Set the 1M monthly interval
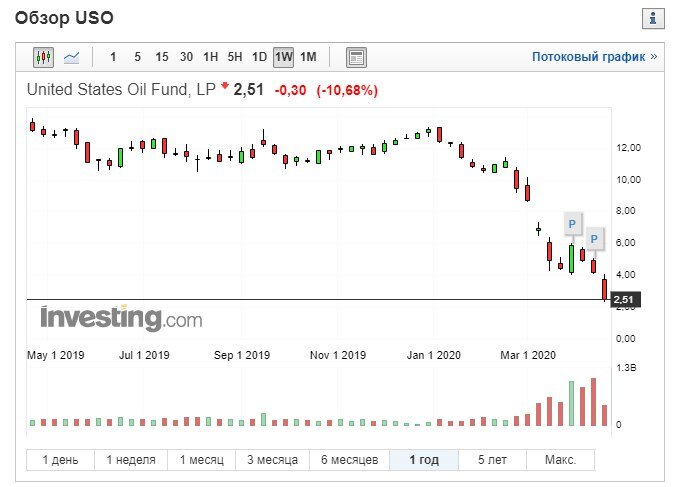The width and height of the screenshot is (678, 487). pyautogui.click(x=308, y=57)
